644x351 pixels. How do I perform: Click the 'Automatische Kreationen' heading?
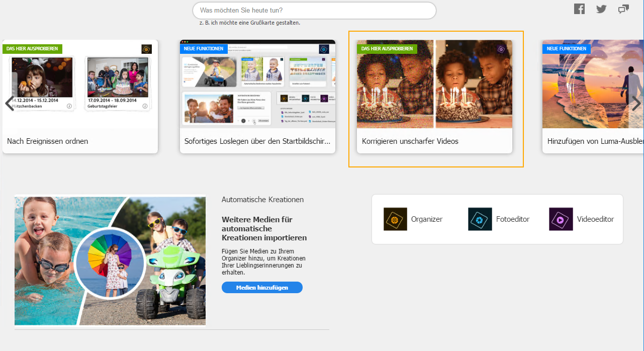point(262,200)
